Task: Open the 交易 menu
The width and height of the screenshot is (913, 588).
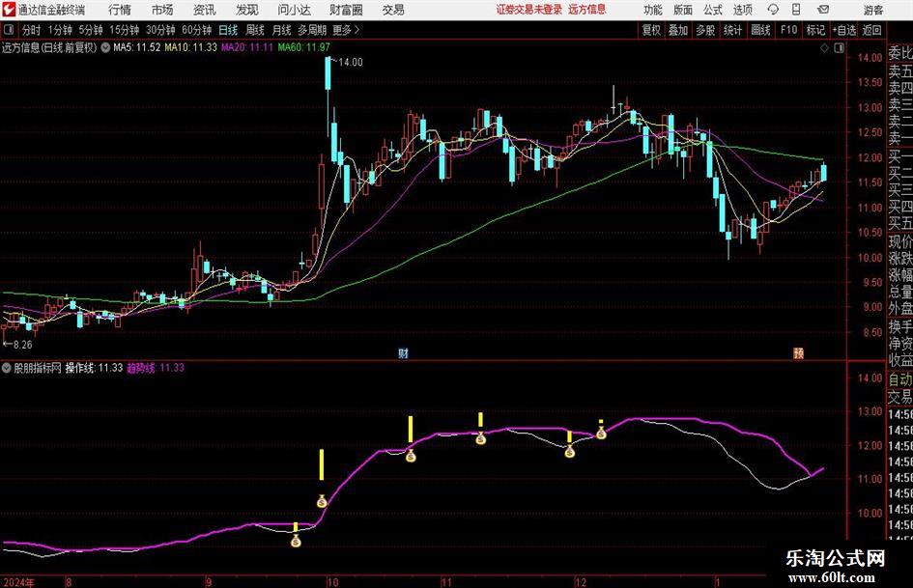Action: pos(393,10)
